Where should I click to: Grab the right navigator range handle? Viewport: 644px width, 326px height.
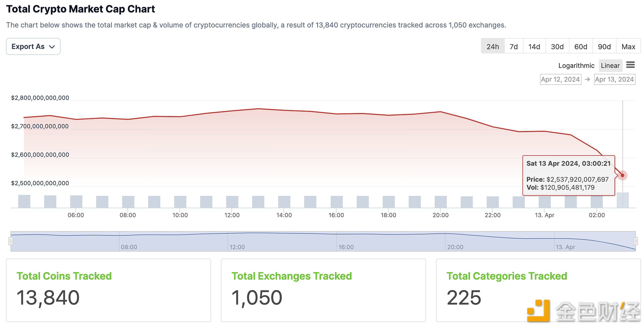click(635, 241)
